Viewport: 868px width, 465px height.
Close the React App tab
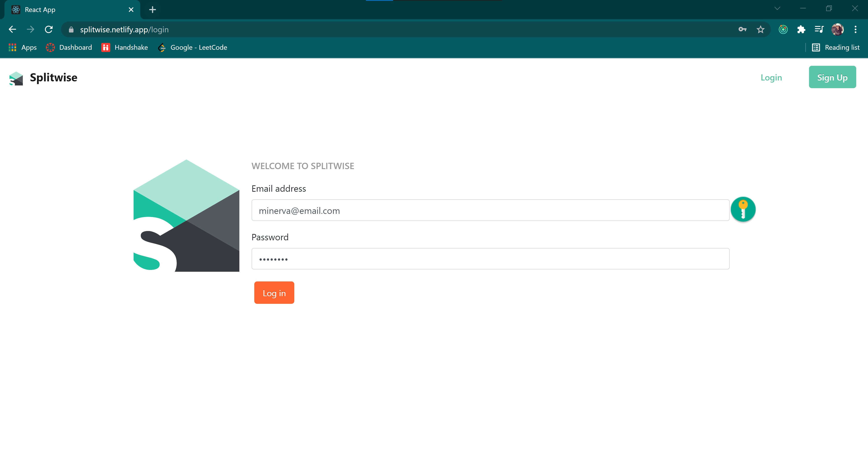(131, 10)
